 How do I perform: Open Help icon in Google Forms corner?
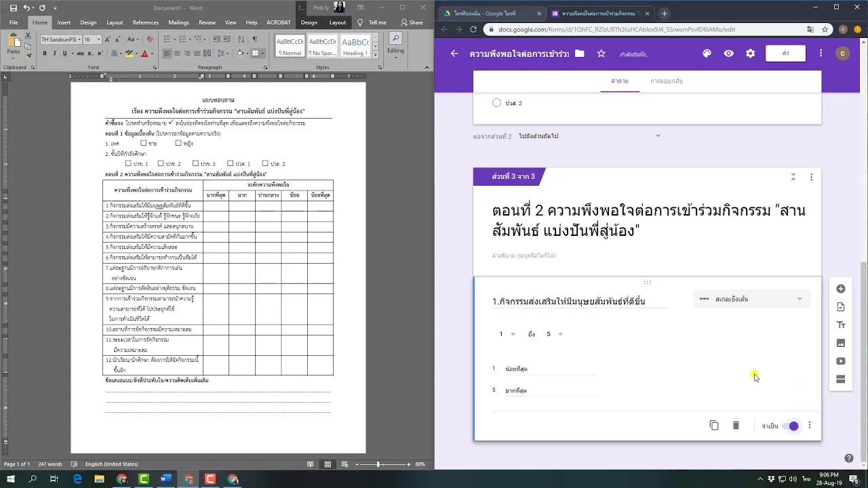coord(848,458)
